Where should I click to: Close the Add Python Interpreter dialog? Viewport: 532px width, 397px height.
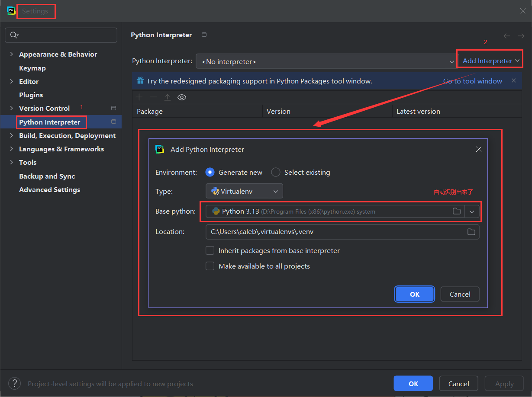coord(479,149)
